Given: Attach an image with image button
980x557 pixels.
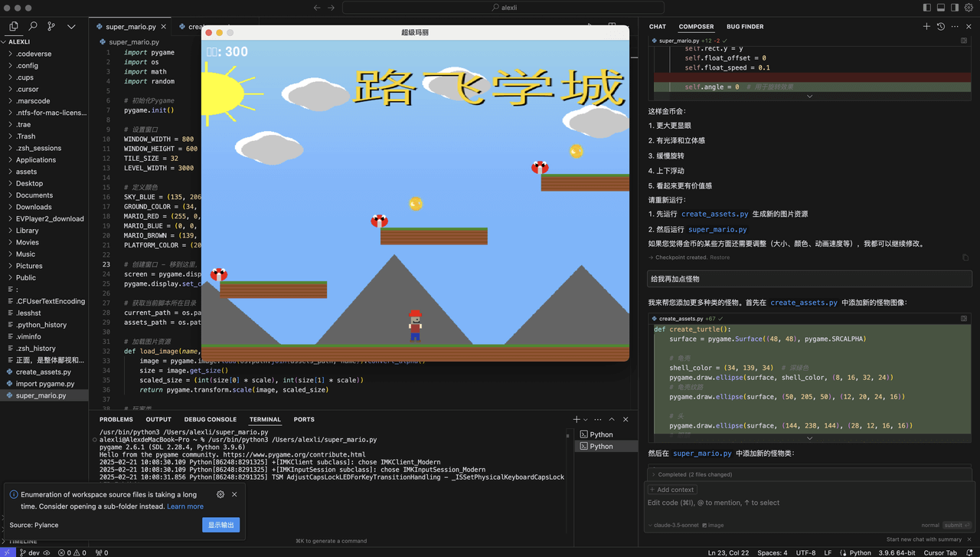Looking at the screenshot, I should [x=713, y=526].
